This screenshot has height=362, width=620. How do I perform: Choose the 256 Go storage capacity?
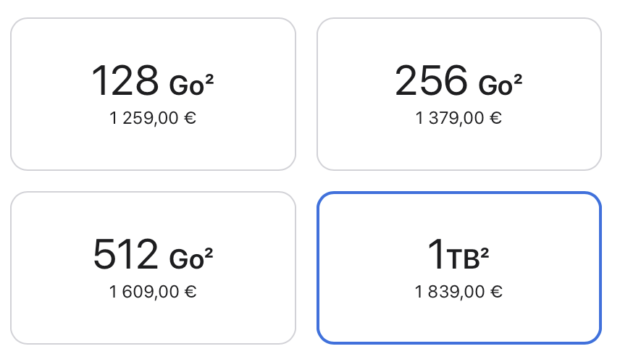pos(459,94)
